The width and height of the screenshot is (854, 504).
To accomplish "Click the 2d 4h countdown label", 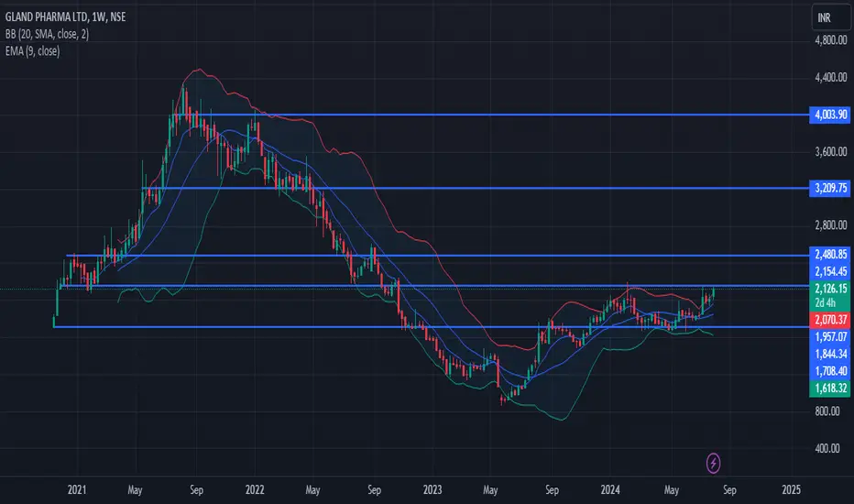I will coord(825,302).
